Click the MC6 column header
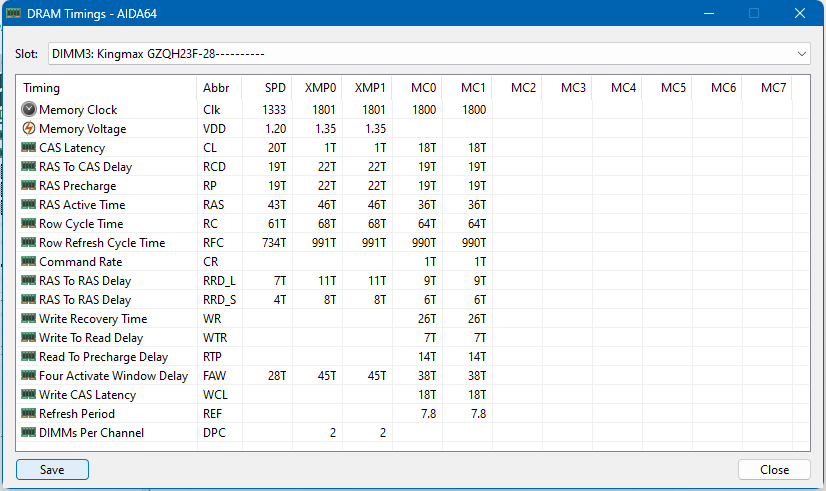826x491 pixels. (x=717, y=88)
